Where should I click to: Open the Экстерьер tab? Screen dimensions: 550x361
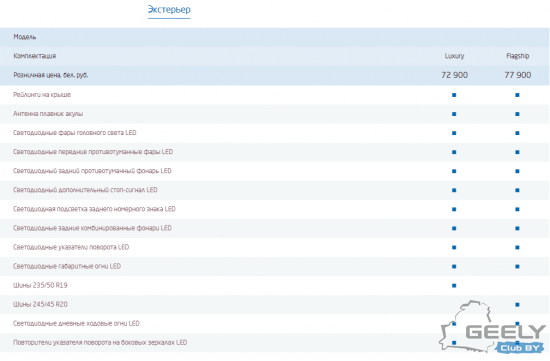click(169, 10)
